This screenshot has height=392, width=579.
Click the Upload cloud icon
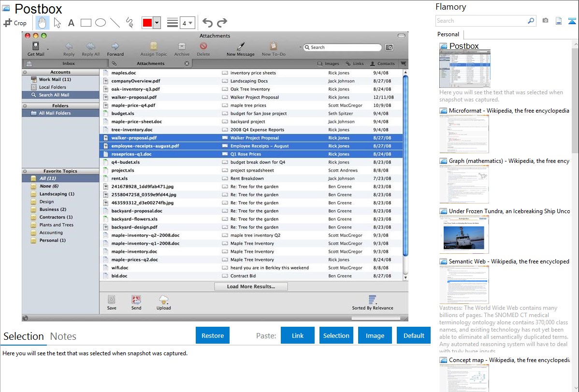point(163,300)
